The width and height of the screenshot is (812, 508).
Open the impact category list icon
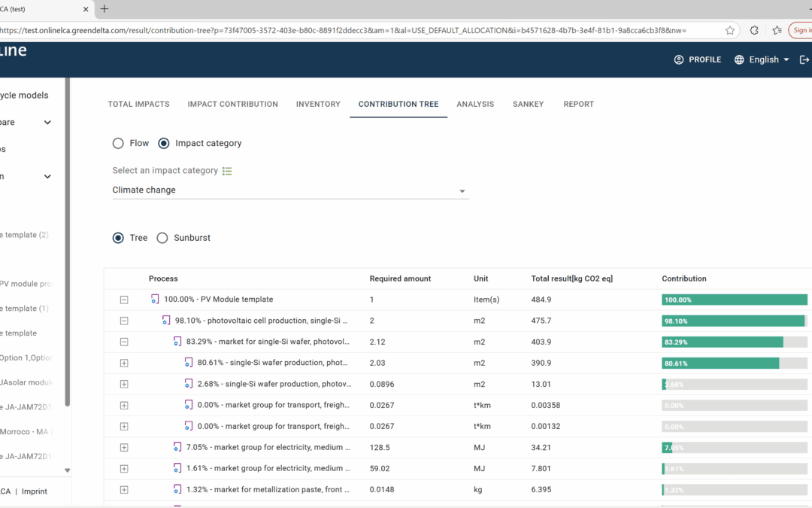227,171
